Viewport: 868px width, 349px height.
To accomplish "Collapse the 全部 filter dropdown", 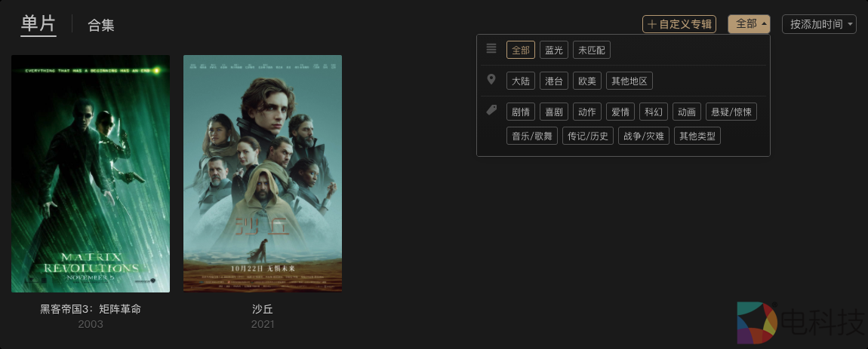I will (x=749, y=24).
